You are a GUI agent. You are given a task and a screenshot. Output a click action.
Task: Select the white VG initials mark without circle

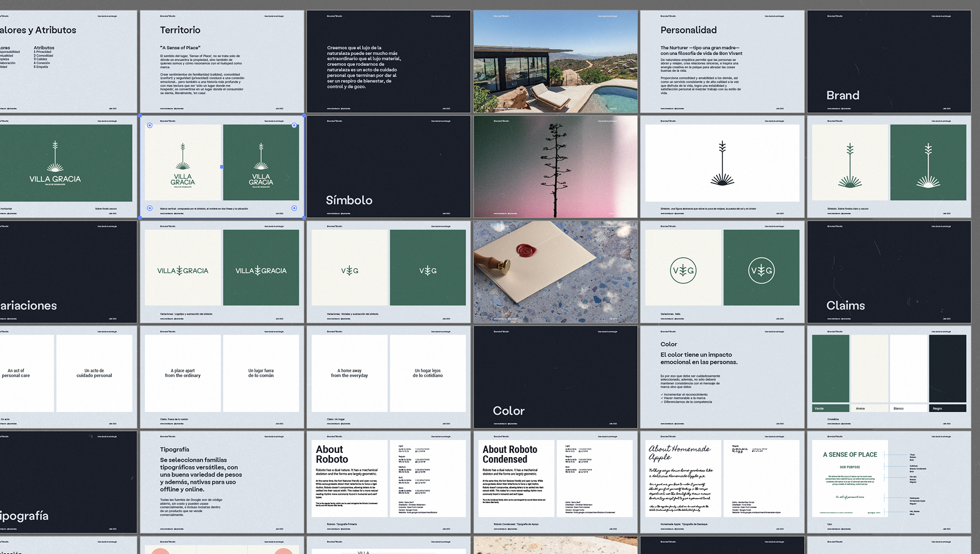(x=428, y=270)
